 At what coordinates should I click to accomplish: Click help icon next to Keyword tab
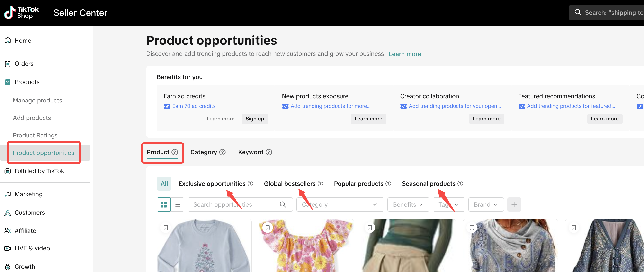point(269,152)
